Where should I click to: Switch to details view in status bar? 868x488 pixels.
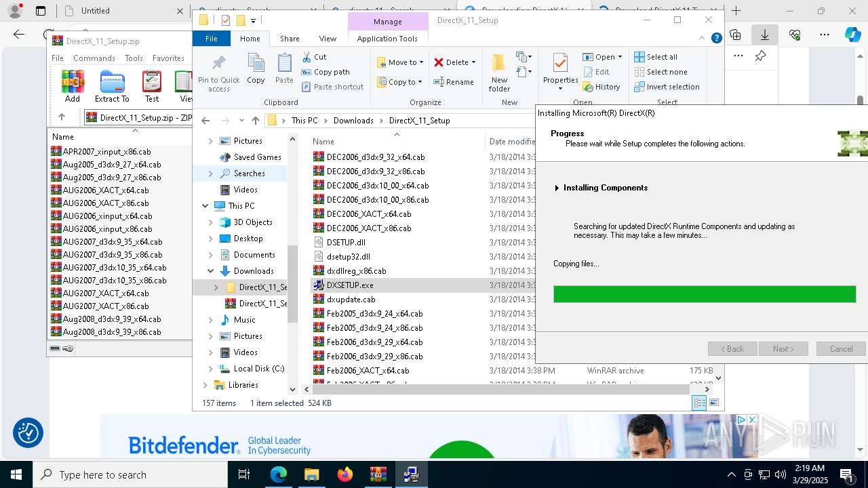click(x=699, y=403)
